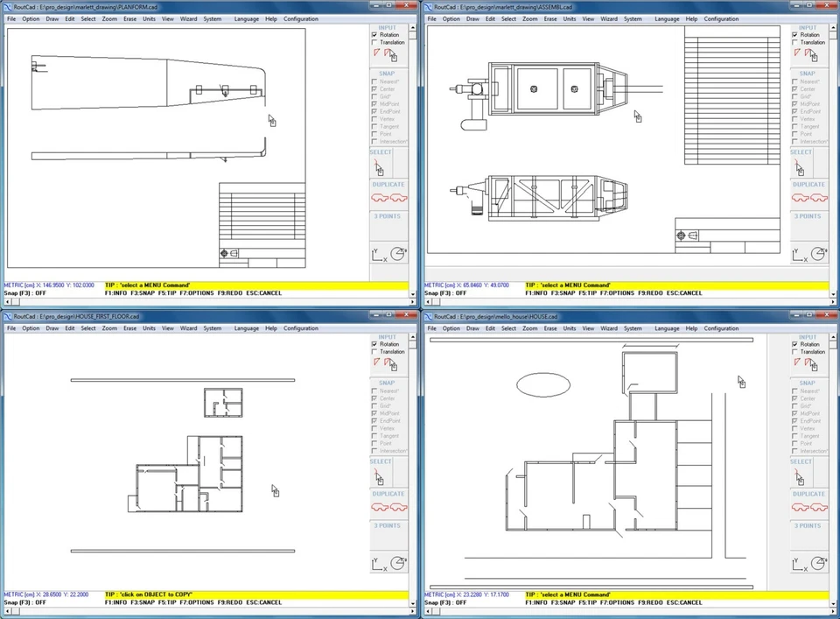Open the Configuration menu in ASSEMBL window
The width and height of the screenshot is (840, 619).
[721, 18]
